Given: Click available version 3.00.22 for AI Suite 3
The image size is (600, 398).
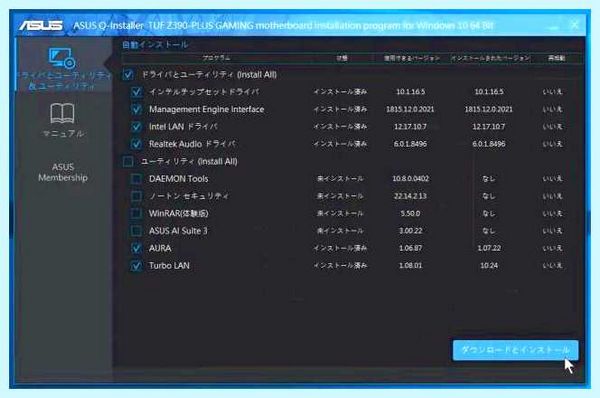Looking at the screenshot, I should (411, 231).
